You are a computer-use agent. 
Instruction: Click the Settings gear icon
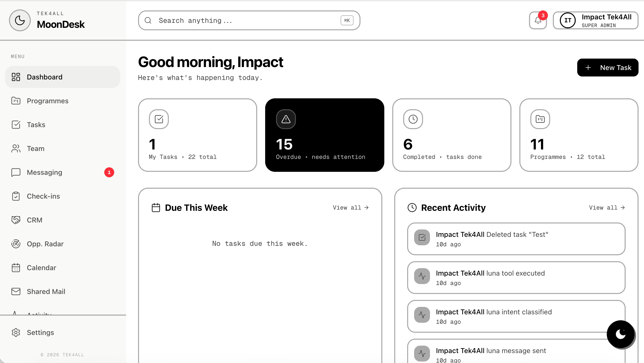tap(16, 332)
